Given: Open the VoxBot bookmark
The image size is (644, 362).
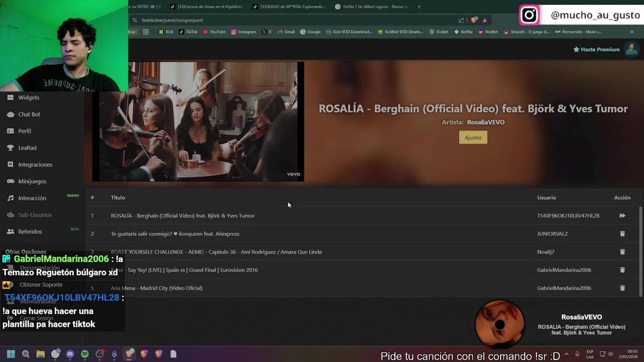Looking at the screenshot, I should [488, 32].
